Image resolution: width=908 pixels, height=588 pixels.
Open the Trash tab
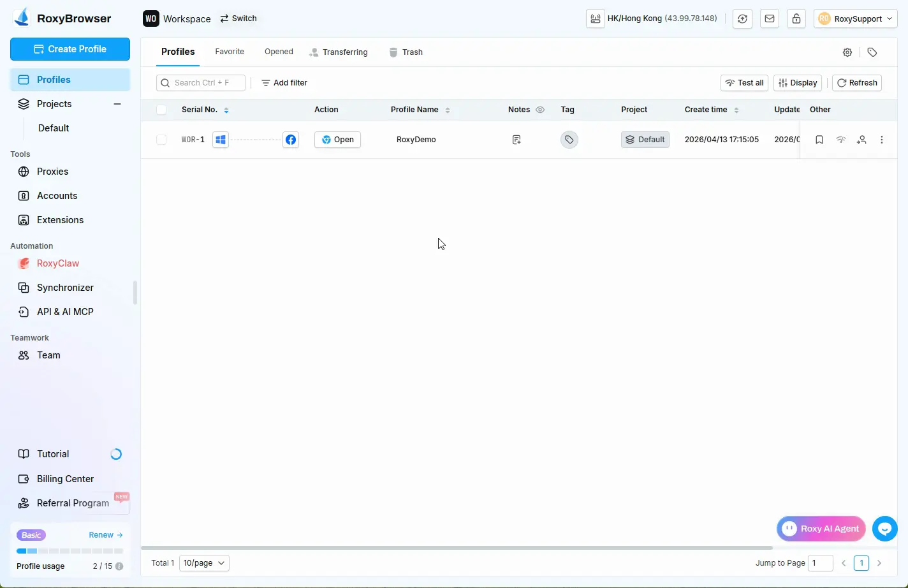[x=406, y=52]
